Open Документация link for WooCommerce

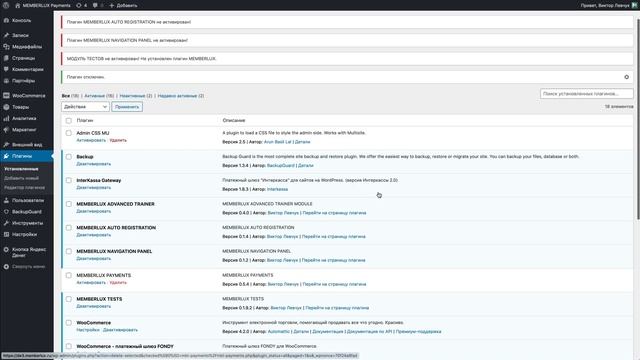click(328, 331)
